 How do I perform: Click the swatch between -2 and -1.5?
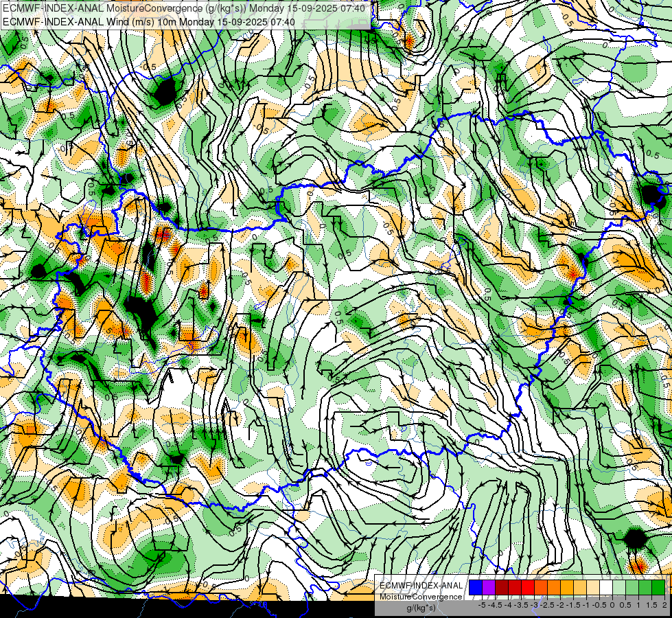pyautogui.click(x=567, y=588)
